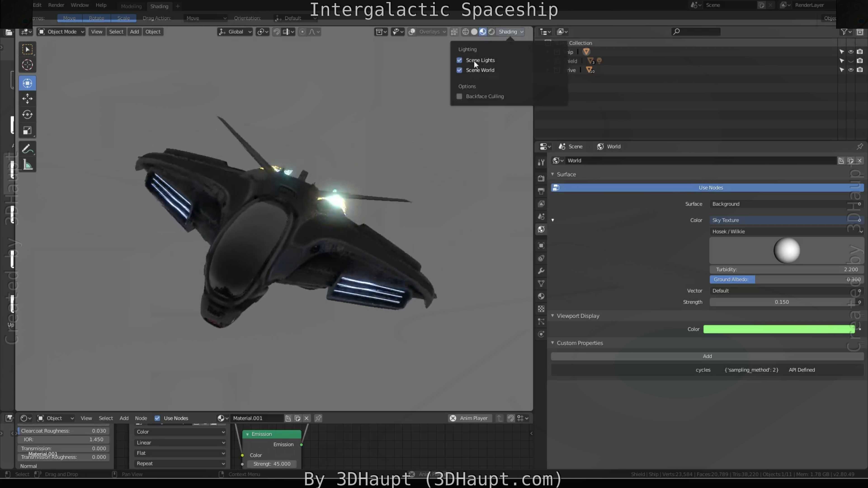Uncheck Use Nodes in node editor header
This screenshot has width=868, height=488.
pos(157,418)
